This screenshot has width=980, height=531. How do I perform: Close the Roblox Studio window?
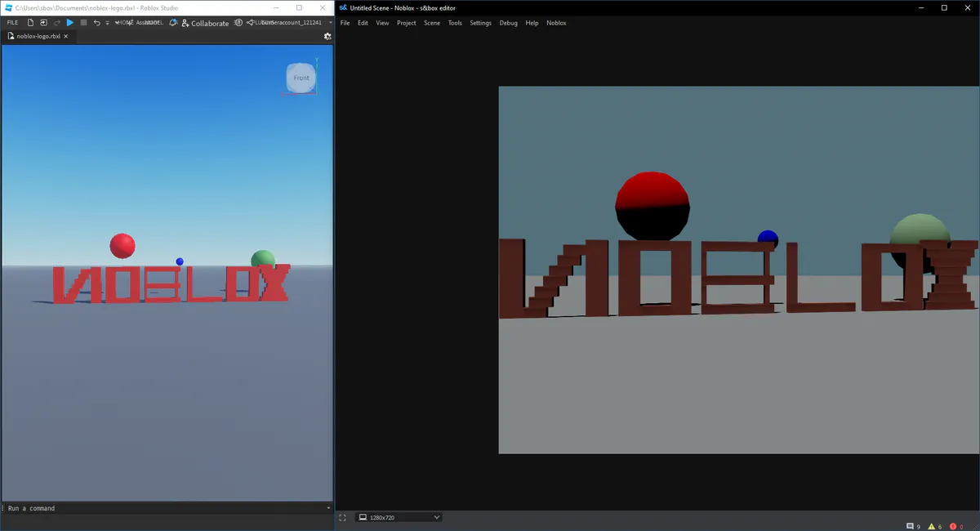(x=322, y=7)
